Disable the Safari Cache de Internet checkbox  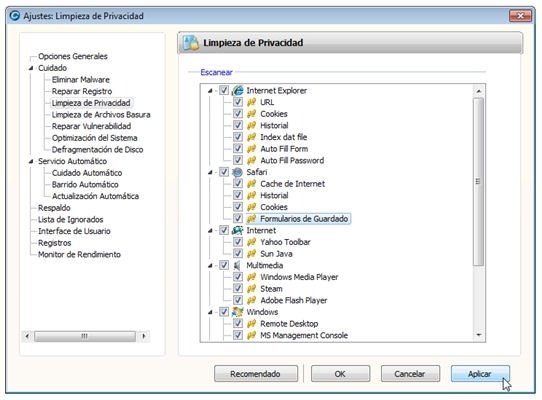238,183
